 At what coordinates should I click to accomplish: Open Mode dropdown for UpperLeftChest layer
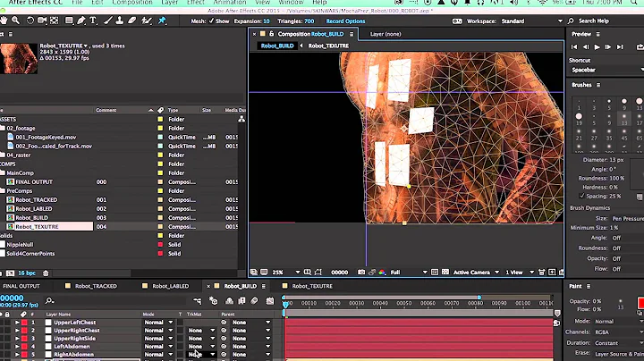158,323
